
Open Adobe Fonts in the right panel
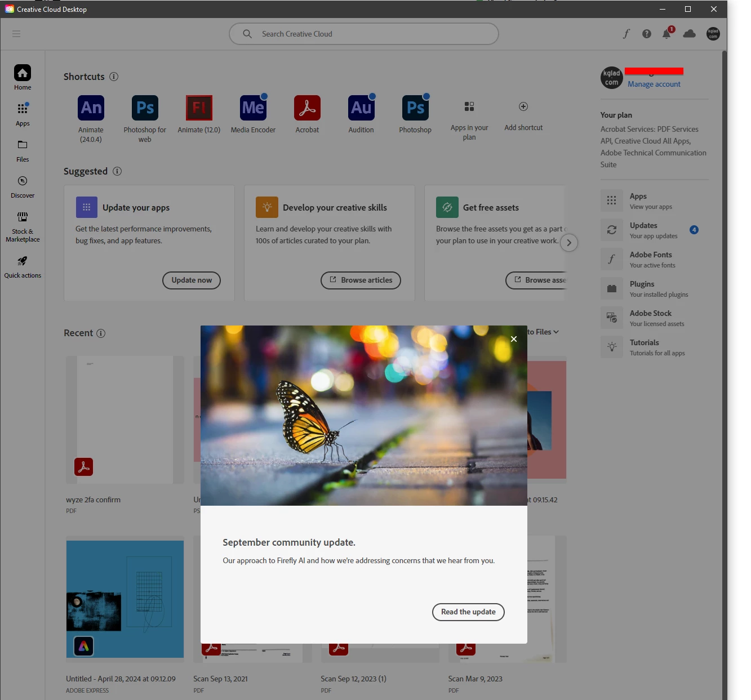[654, 259]
